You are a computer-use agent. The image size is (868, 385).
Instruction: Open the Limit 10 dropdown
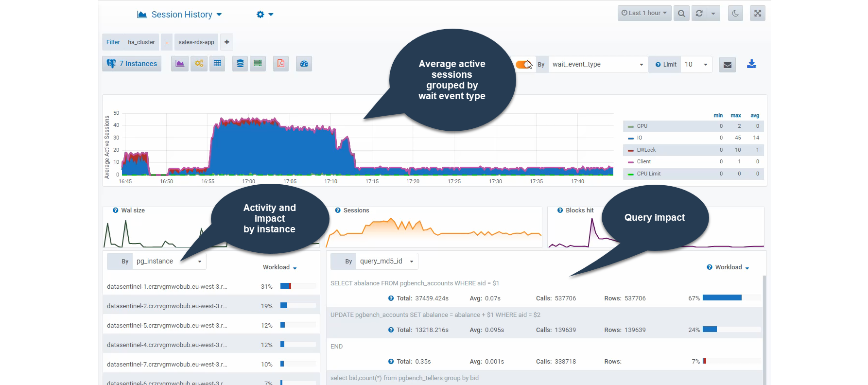(x=695, y=65)
